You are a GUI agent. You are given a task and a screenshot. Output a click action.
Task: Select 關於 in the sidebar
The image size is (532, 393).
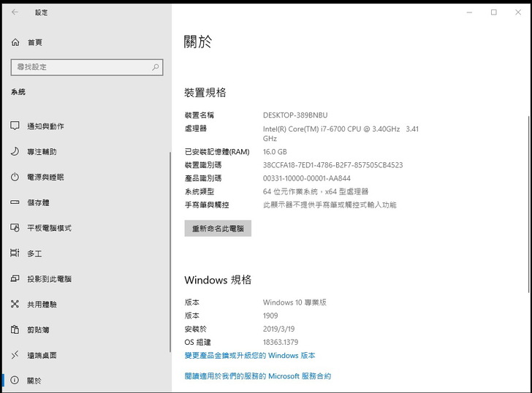point(34,381)
